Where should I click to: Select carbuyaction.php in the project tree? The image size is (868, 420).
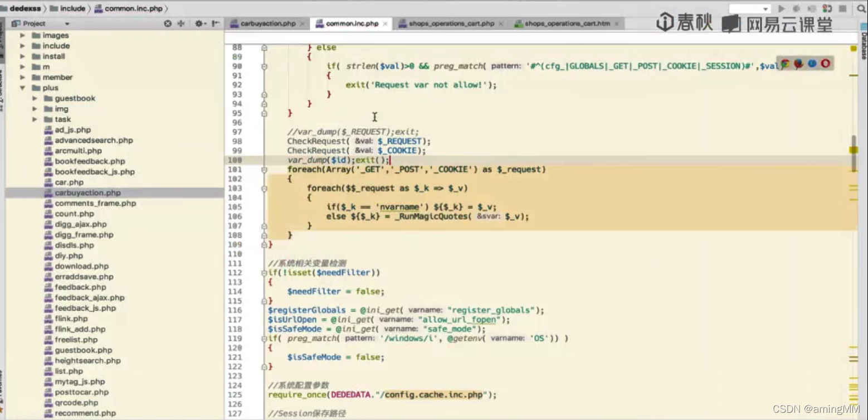click(x=87, y=193)
